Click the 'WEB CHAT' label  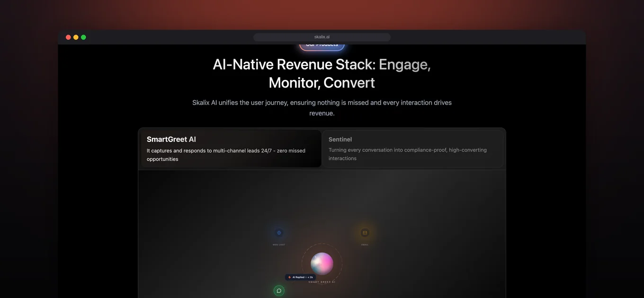(279, 245)
